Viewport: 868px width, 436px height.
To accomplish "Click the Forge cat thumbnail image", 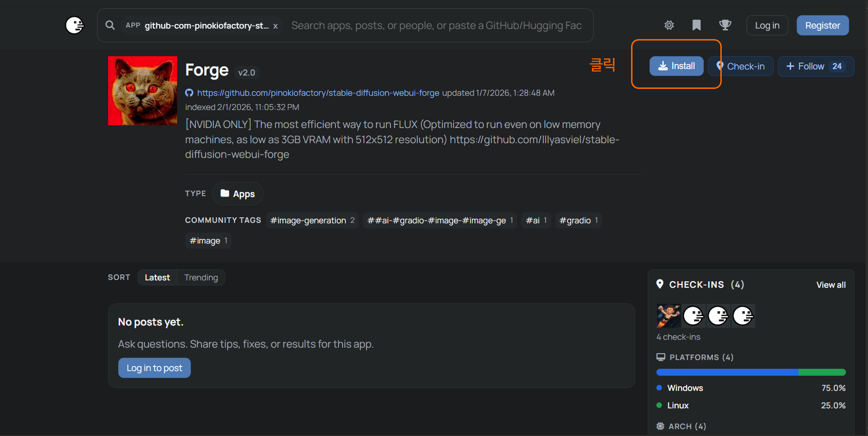I will click(x=143, y=91).
